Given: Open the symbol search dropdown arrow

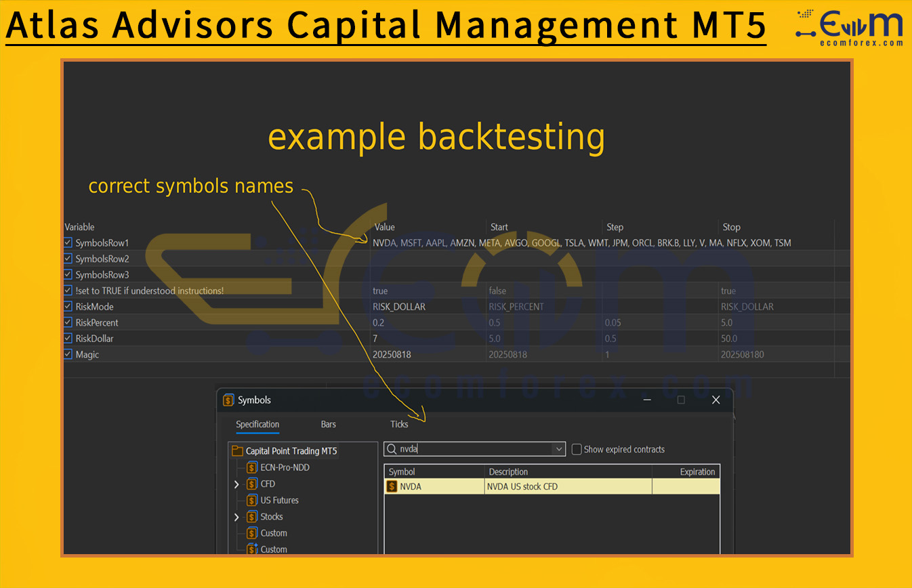Looking at the screenshot, I should pyautogui.click(x=558, y=449).
